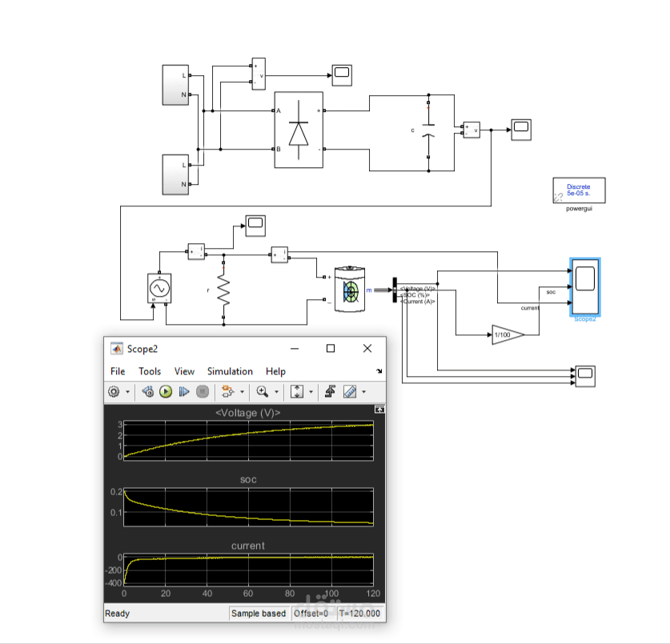Open the File menu in Scope2
Image resolution: width=670 pixels, height=644 pixels.
coord(118,371)
